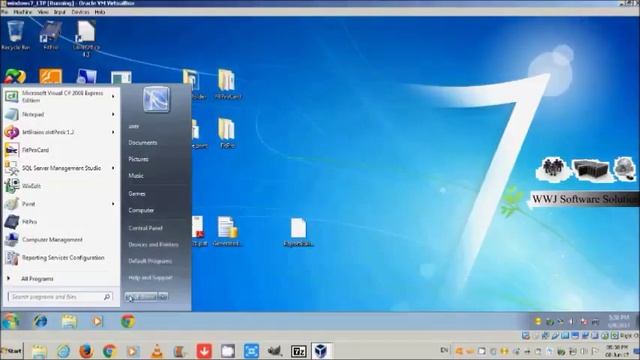Expand SQL Server Management Studio jump list arrow

tap(113, 168)
